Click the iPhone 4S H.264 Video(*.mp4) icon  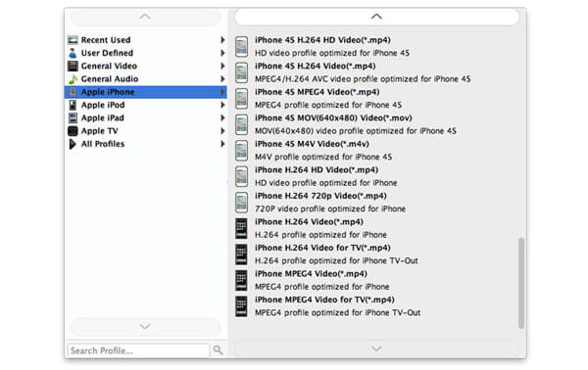click(x=241, y=72)
